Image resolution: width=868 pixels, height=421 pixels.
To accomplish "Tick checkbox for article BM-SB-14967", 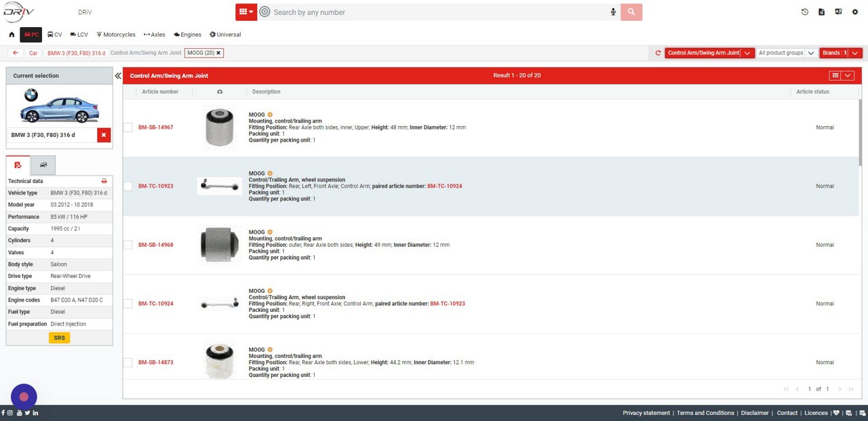I will [x=128, y=127].
